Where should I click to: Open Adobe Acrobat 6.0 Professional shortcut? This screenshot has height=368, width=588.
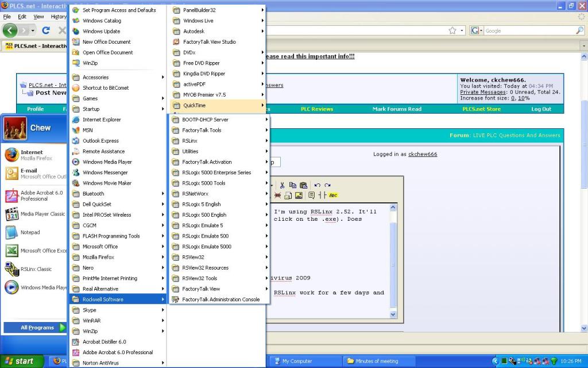(36, 195)
